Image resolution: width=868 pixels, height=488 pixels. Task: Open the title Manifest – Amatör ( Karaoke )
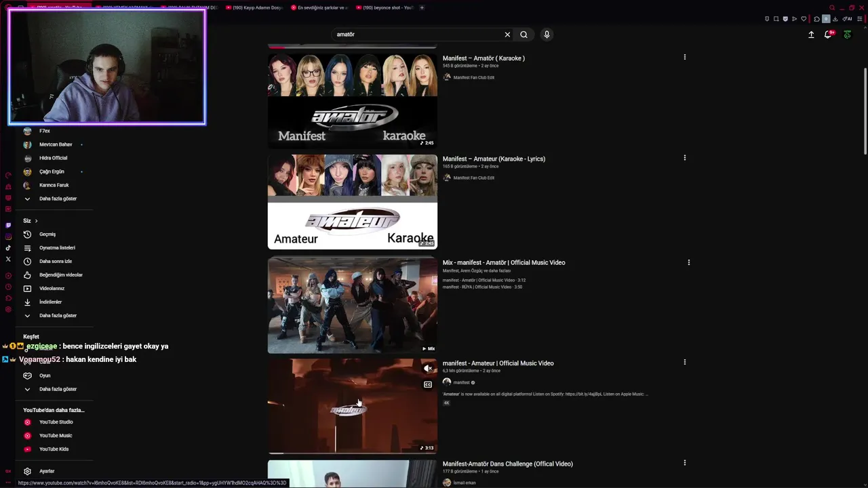484,58
